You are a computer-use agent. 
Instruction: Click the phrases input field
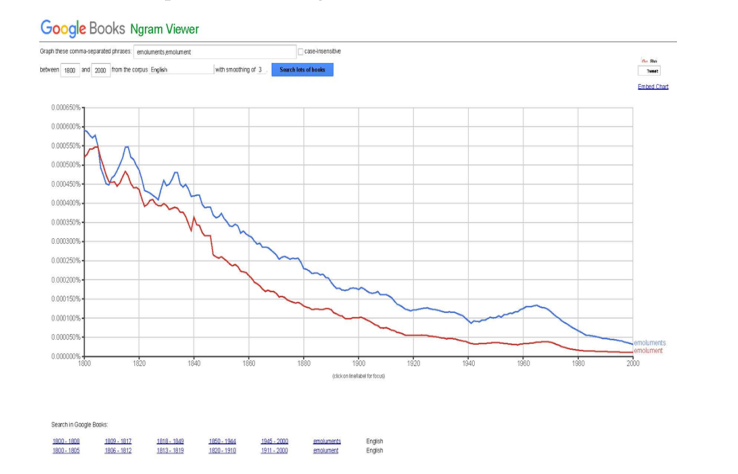coord(214,51)
